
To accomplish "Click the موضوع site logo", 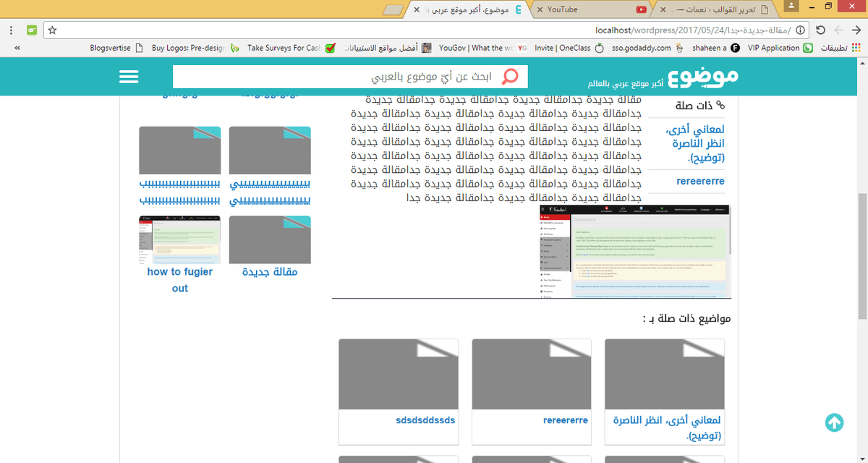I will (705, 77).
